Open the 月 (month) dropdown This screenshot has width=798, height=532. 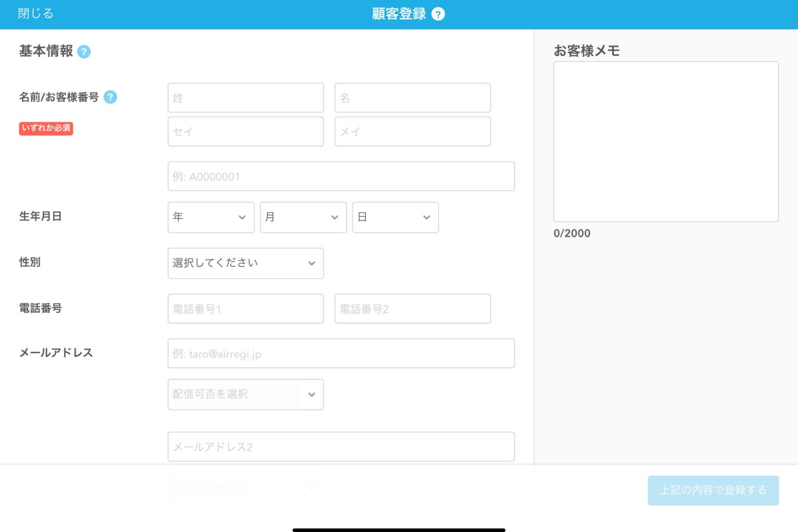(303, 217)
